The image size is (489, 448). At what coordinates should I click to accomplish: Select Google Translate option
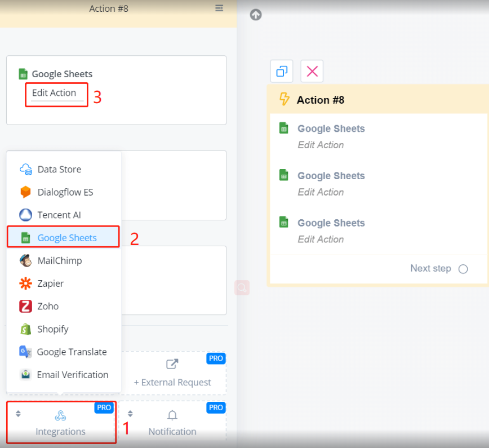click(x=72, y=352)
